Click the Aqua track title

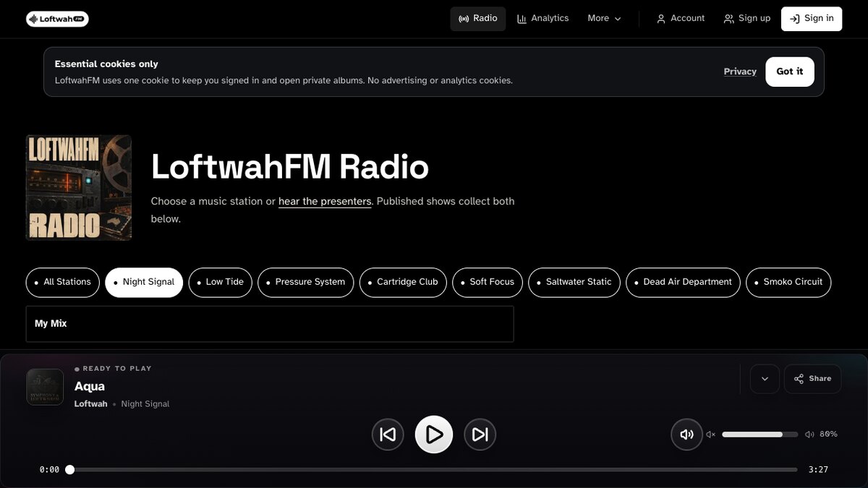(x=90, y=386)
